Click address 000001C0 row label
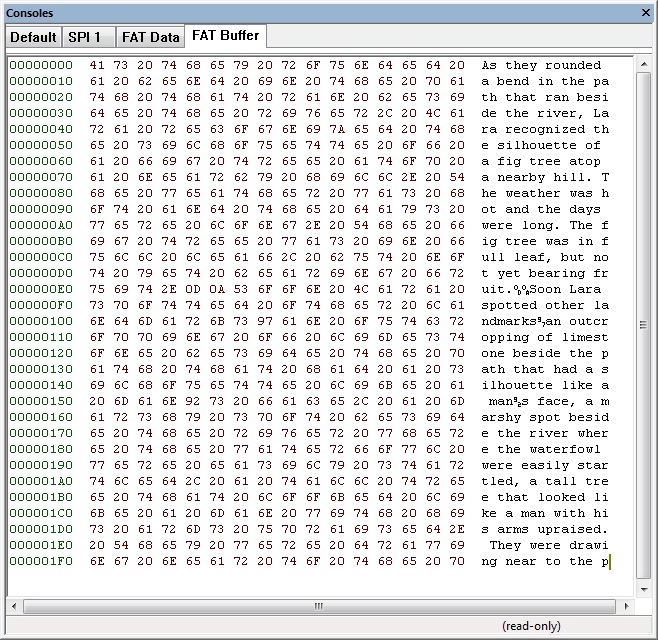This screenshot has height=640, width=658. (41, 513)
